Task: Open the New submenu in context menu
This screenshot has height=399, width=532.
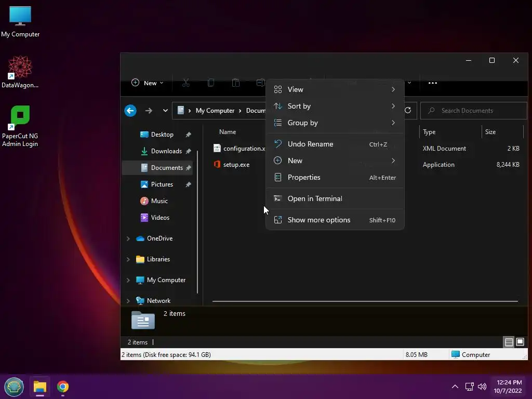Action: [335, 161]
